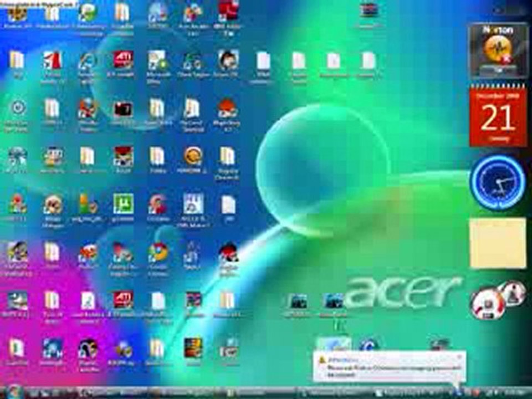Open the CPU meter gauge gadget
532x399 pixels.
(x=489, y=304)
